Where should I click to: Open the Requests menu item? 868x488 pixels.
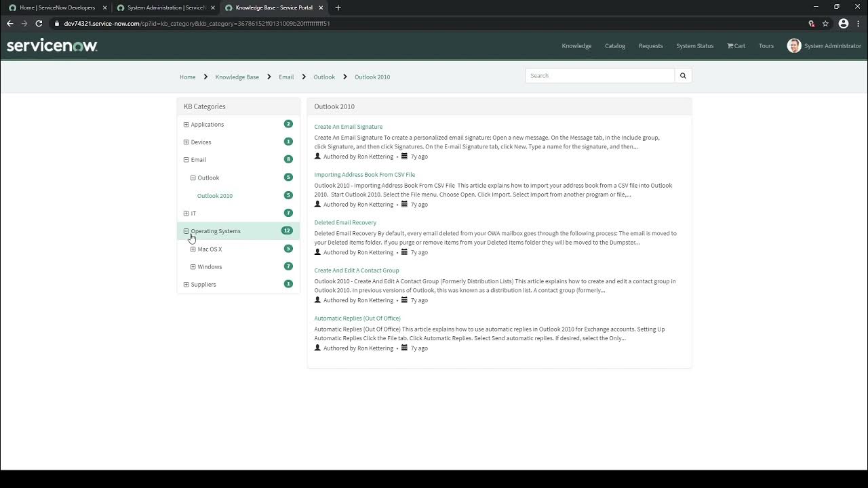pos(650,46)
